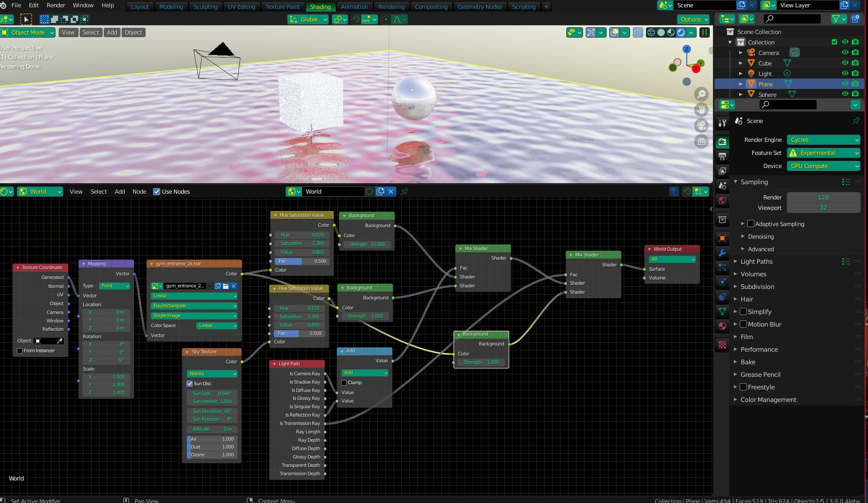Pin the World node tree
The height and width of the screenshot is (503, 868).
[404, 192]
